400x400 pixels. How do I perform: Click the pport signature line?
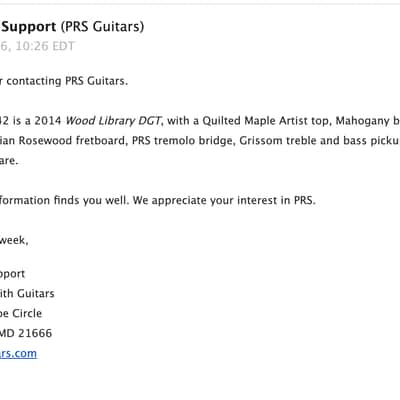[x=12, y=274]
